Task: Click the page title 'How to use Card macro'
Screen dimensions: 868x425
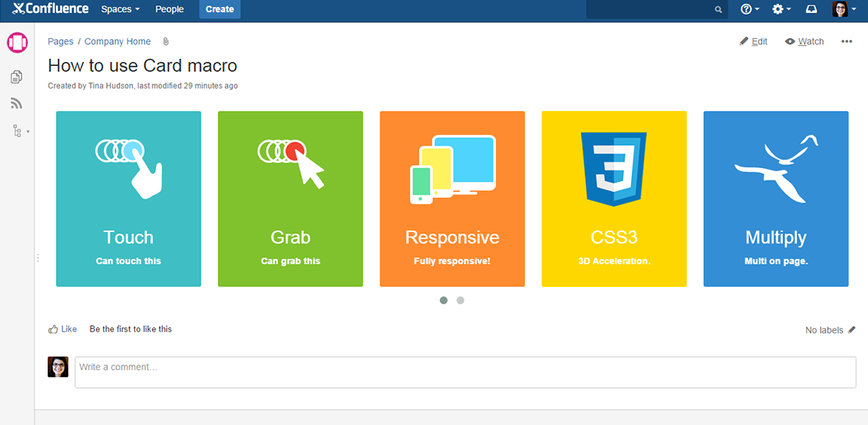Action: click(x=143, y=65)
